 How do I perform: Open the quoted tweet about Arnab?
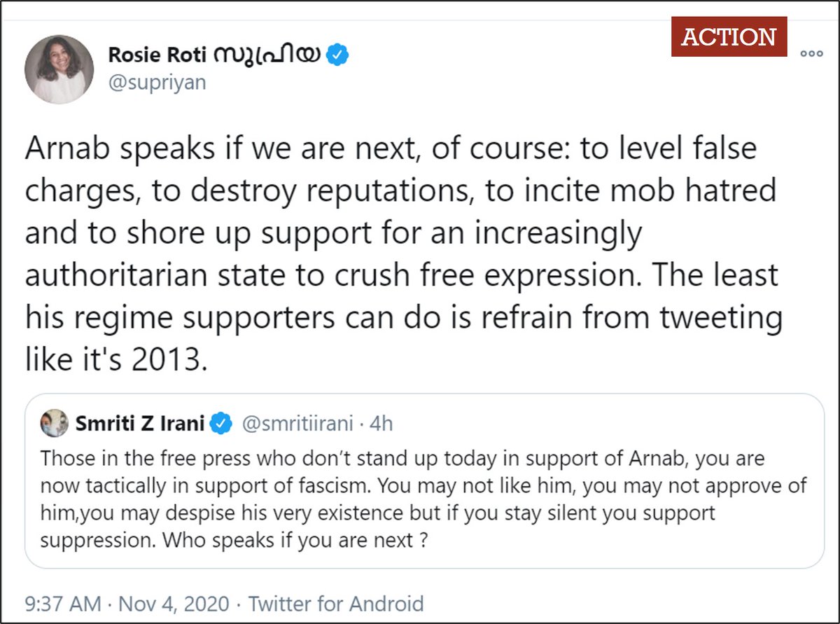pyautogui.click(x=425, y=480)
